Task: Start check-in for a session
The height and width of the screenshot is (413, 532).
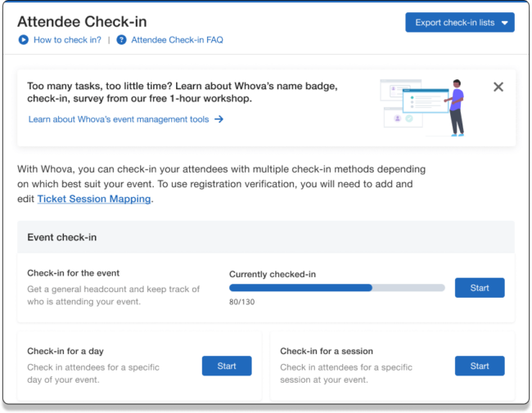Action: tap(480, 366)
